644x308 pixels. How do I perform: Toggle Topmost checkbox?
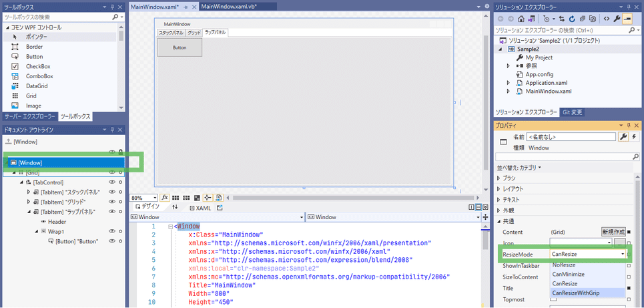pyautogui.click(x=553, y=299)
